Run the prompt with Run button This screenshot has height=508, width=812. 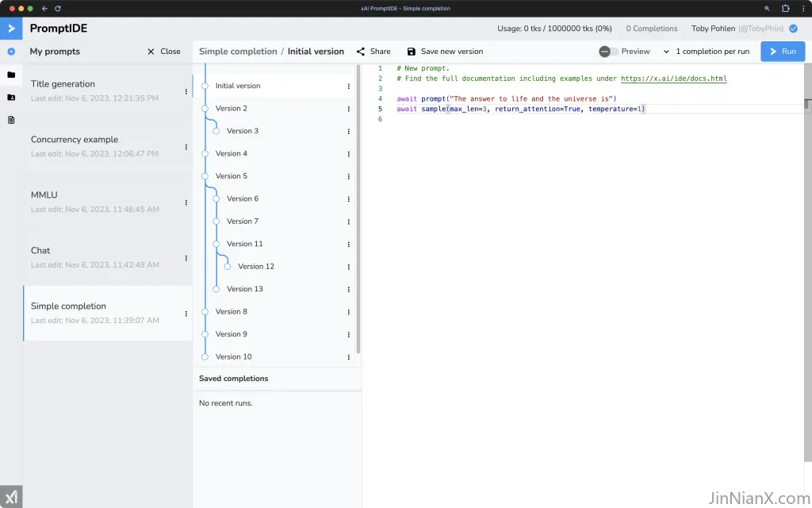(x=783, y=52)
